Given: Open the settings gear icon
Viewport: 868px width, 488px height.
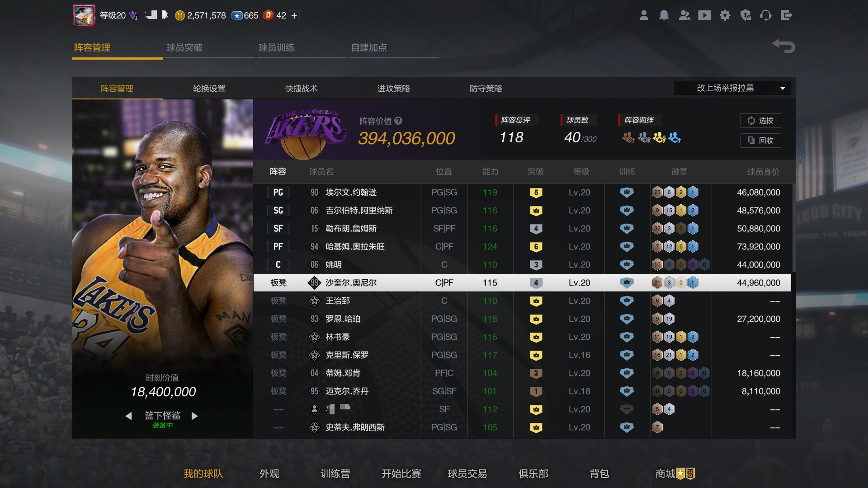Looking at the screenshot, I should (x=725, y=15).
